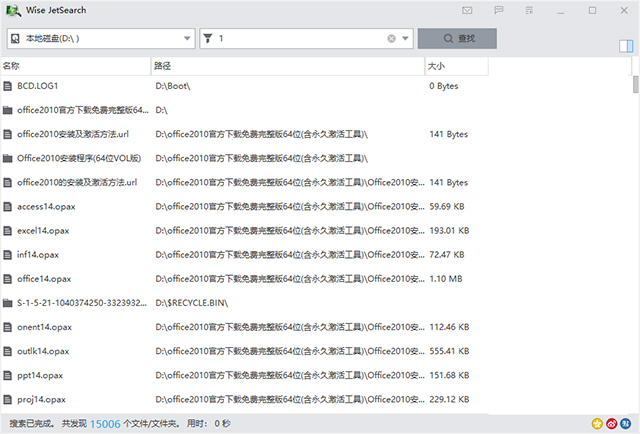Click the 72.47 KB size value

[x=447, y=254]
